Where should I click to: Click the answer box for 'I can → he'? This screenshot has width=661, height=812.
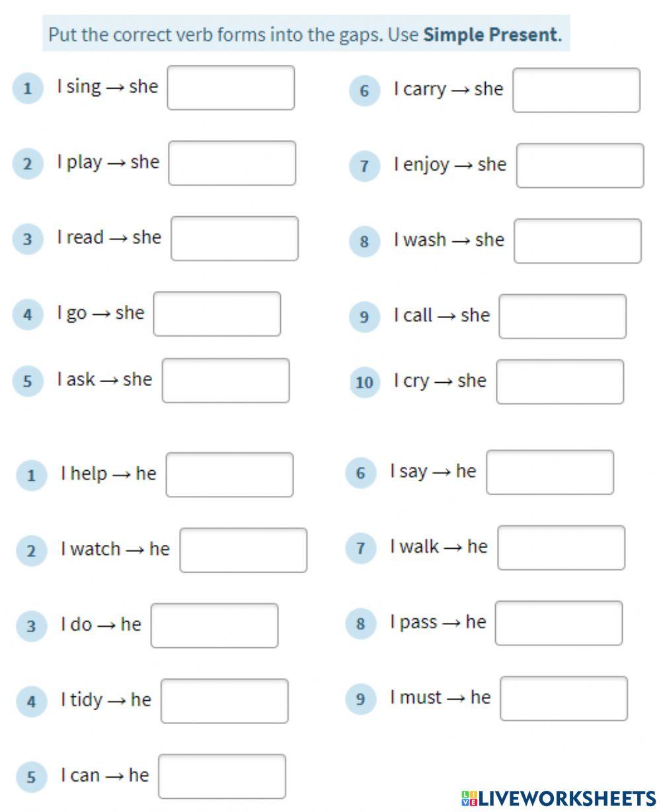click(222, 776)
